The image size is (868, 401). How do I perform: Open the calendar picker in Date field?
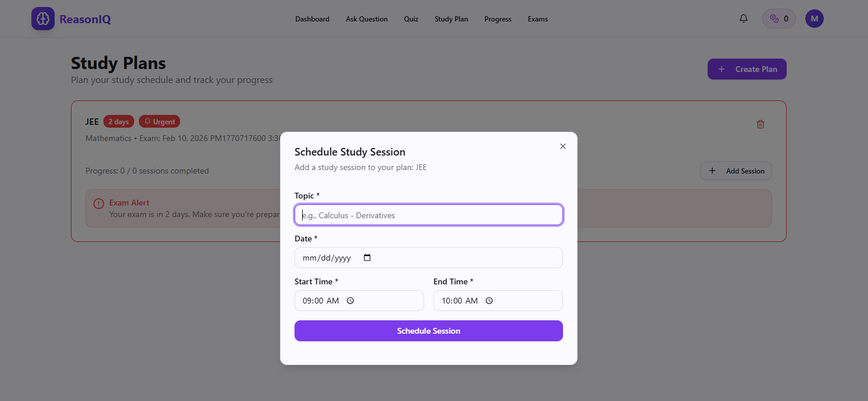pos(367,258)
